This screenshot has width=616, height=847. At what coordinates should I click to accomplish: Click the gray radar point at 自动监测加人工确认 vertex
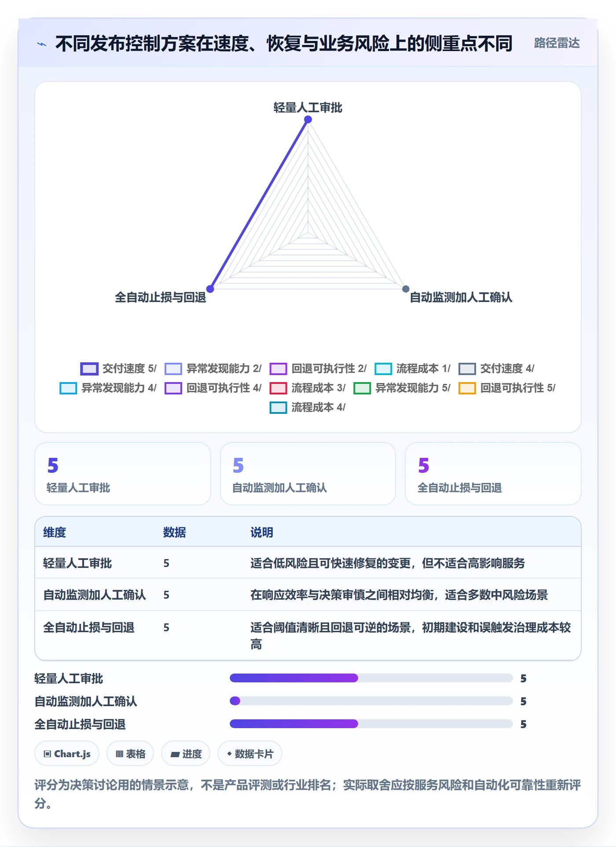pyautogui.click(x=406, y=289)
